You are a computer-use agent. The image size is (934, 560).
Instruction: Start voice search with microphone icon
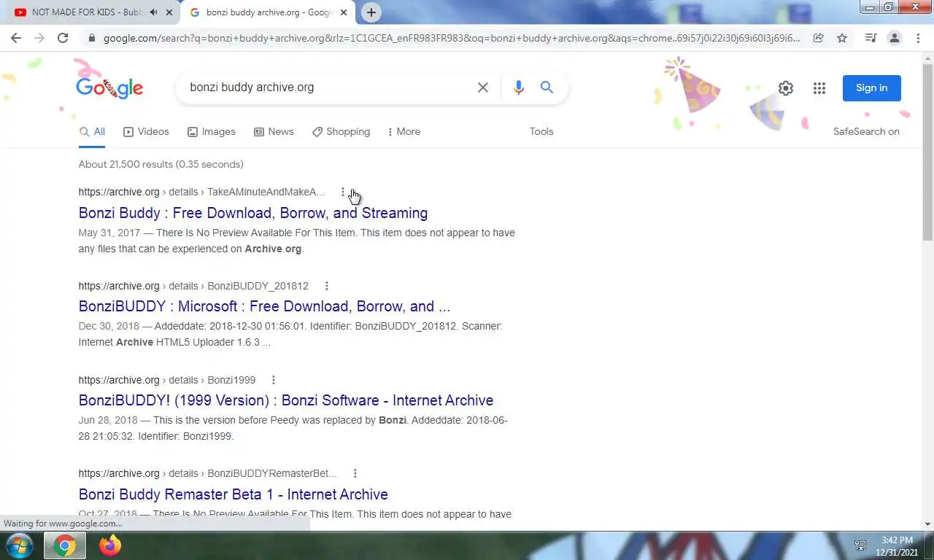(x=519, y=87)
